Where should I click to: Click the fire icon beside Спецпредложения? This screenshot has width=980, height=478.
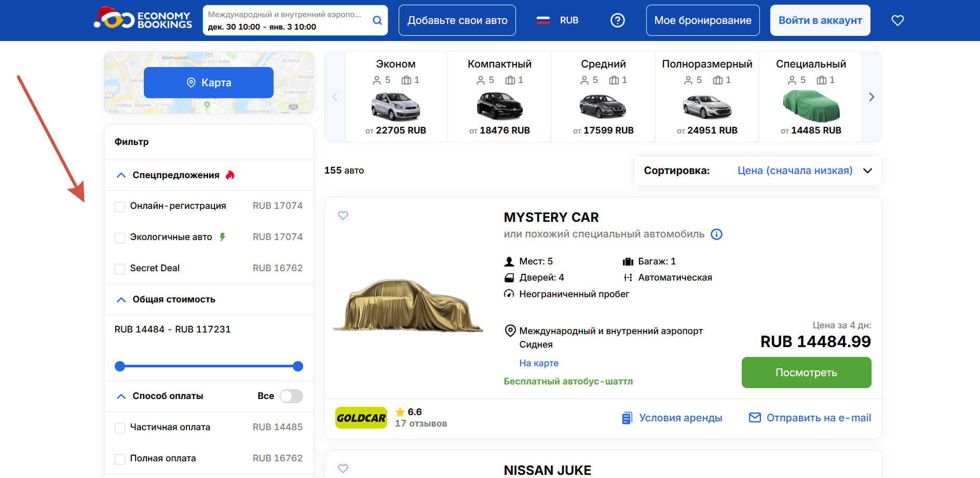[x=230, y=175]
